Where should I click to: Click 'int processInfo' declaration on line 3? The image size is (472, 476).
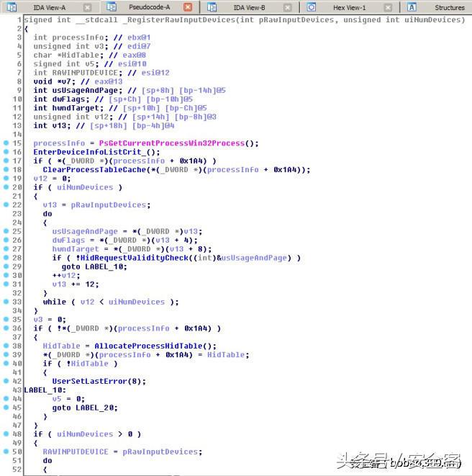(71, 37)
